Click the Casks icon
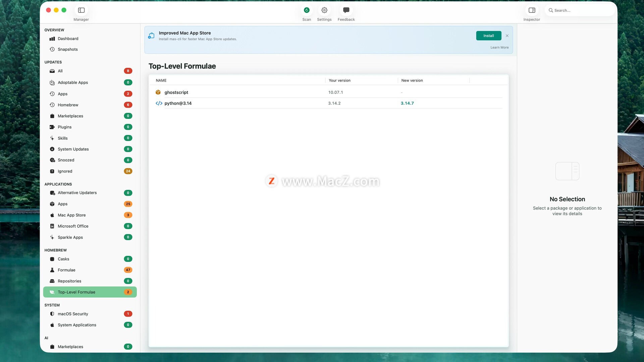Image resolution: width=644 pixels, height=362 pixels. pyautogui.click(x=52, y=259)
